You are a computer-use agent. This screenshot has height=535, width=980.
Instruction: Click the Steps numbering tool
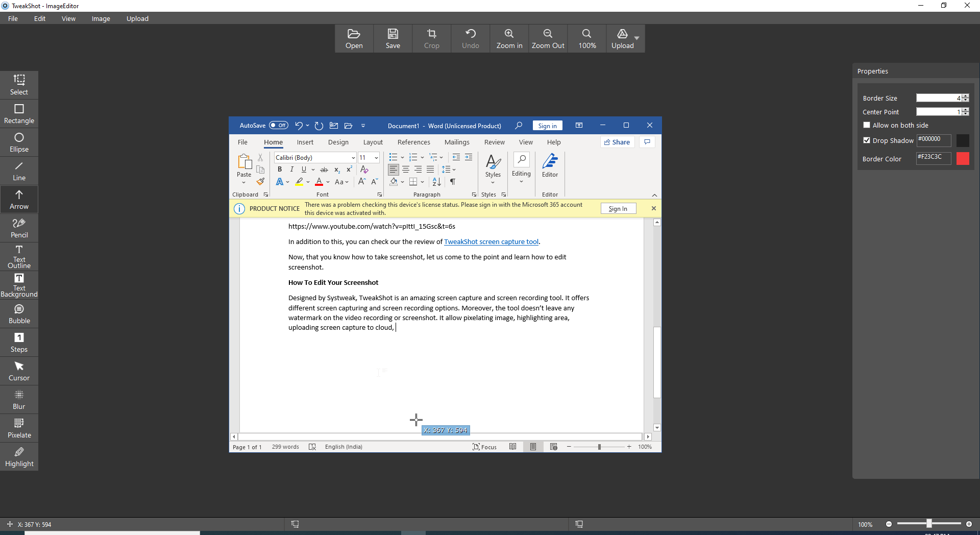(x=19, y=342)
